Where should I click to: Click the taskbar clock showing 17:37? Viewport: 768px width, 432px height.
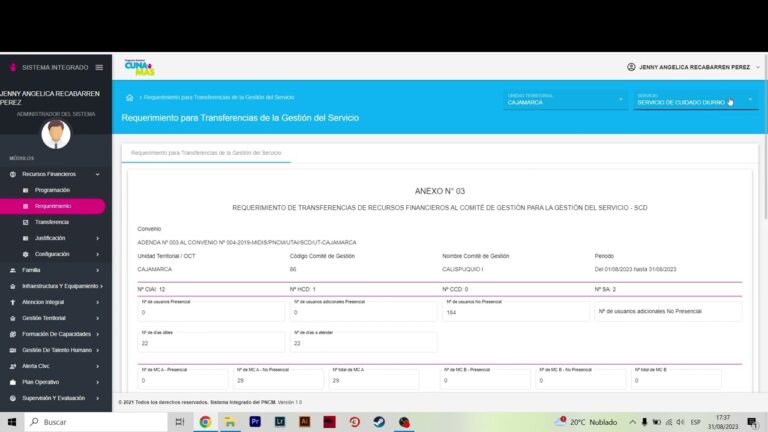[x=723, y=422]
